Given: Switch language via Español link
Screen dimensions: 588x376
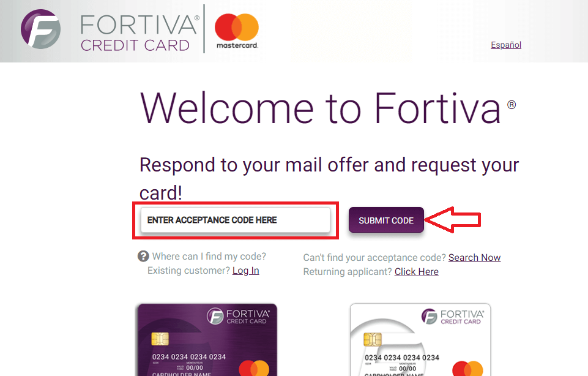Looking at the screenshot, I should click(506, 45).
